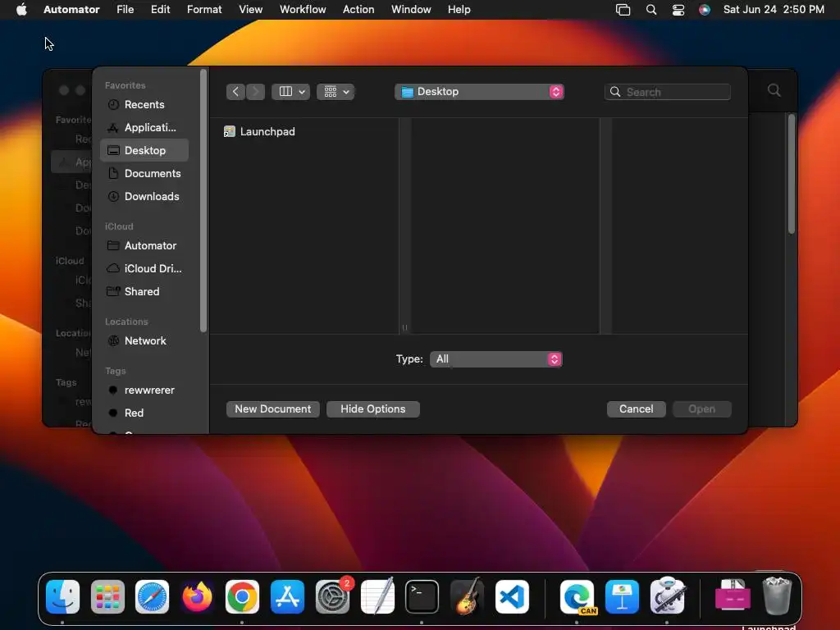The height and width of the screenshot is (630, 840).
Task: Click the background window's vertical scrollbar
Action: (792, 174)
